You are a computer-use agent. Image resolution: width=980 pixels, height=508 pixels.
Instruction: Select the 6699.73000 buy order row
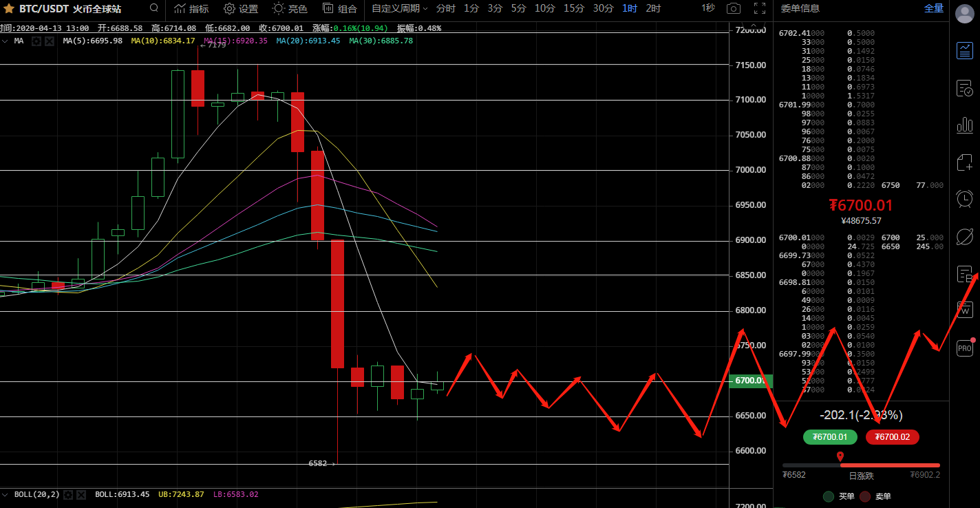861,255
